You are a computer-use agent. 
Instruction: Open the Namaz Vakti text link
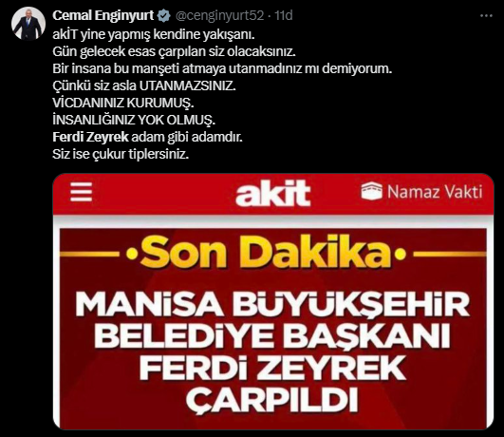click(435, 192)
